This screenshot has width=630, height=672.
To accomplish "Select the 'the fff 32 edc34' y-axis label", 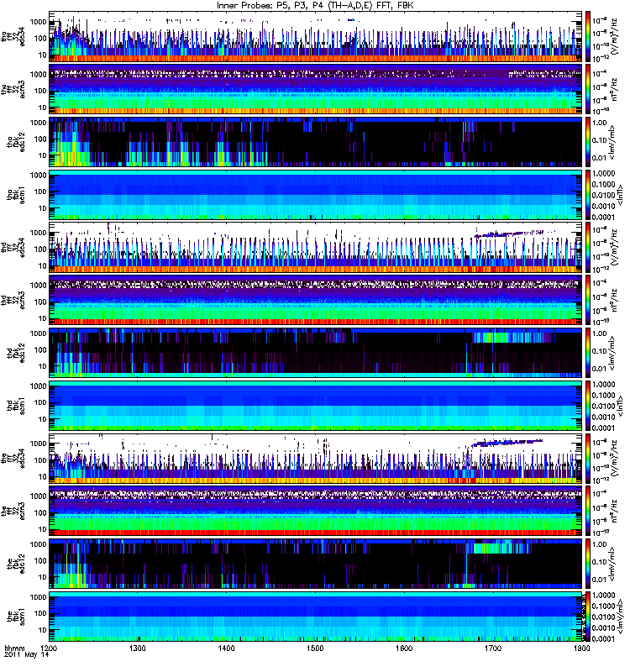I will 13,459.
